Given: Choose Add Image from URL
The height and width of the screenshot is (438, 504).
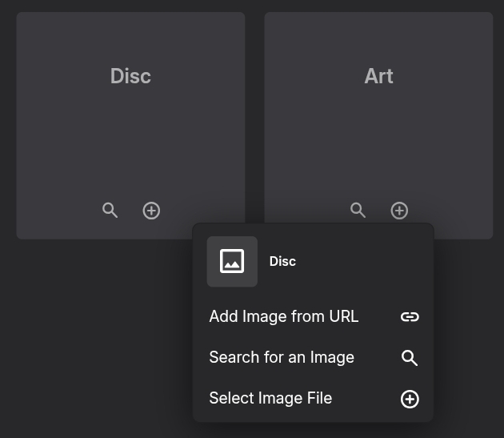Looking at the screenshot, I should 314,316.
